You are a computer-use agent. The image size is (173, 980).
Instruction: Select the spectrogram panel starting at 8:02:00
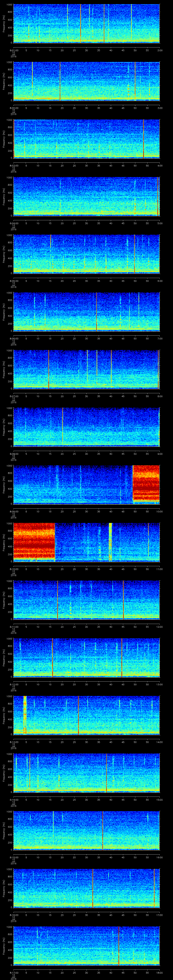click(x=87, y=81)
